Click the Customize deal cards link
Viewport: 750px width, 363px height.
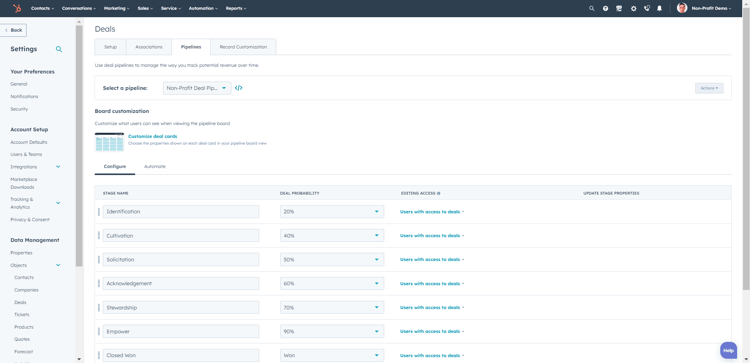tap(153, 136)
